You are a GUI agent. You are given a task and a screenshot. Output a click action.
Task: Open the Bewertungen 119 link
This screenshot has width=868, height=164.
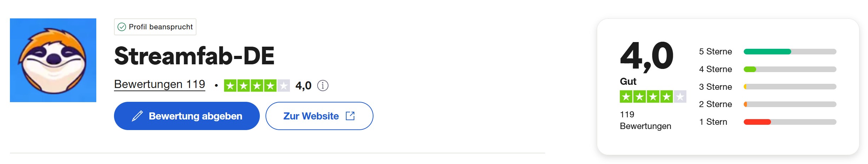tap(160, 84)
